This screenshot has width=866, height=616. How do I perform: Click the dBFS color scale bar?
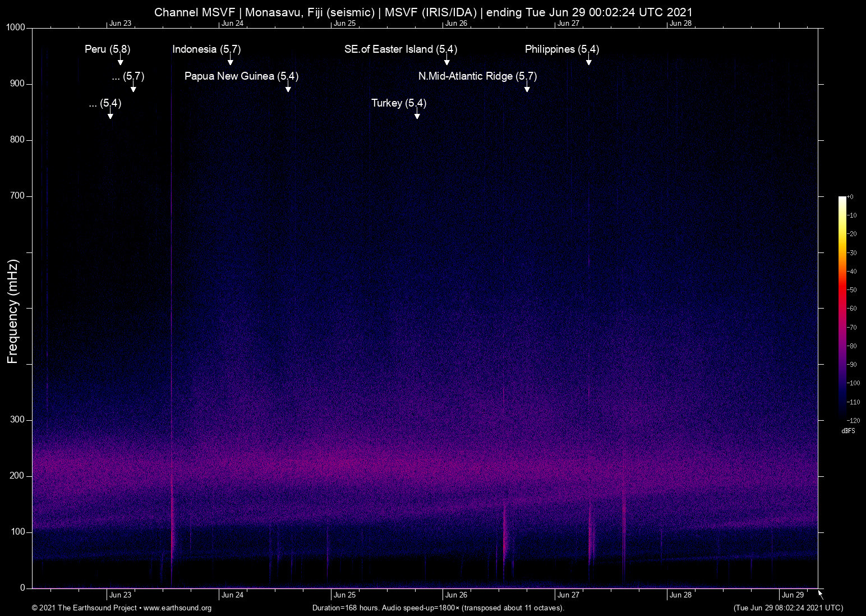(x=842, y=307)
